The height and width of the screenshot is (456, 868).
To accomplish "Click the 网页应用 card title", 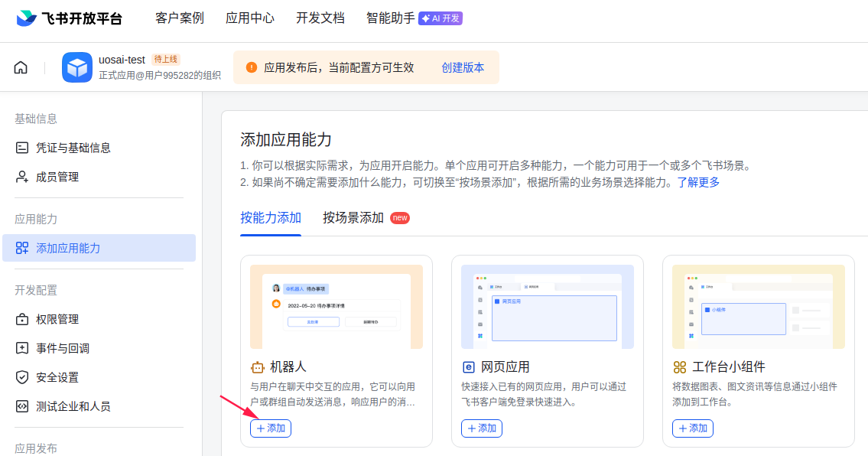I will coord(505,366).
